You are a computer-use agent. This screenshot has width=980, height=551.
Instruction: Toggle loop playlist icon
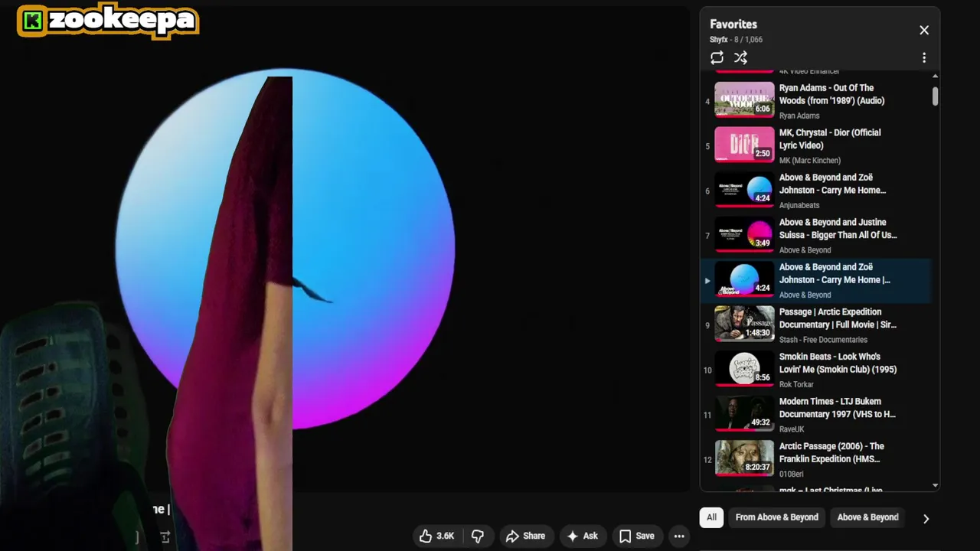(x=717, y=57)
